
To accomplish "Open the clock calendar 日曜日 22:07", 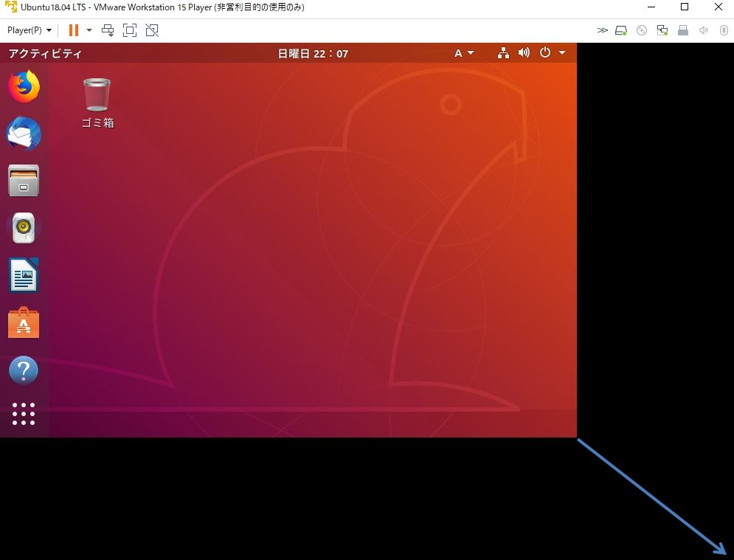I will [313, 53].
